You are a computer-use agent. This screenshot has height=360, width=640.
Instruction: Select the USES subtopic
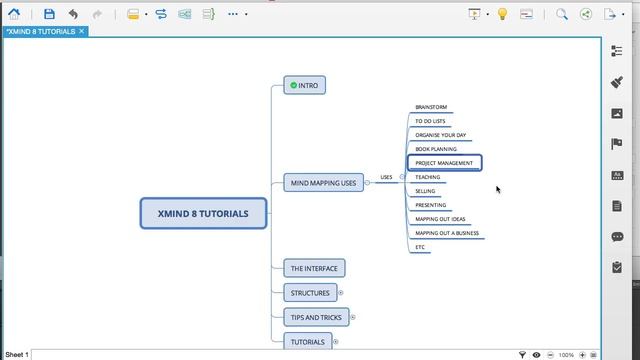(x=386, y=177)
